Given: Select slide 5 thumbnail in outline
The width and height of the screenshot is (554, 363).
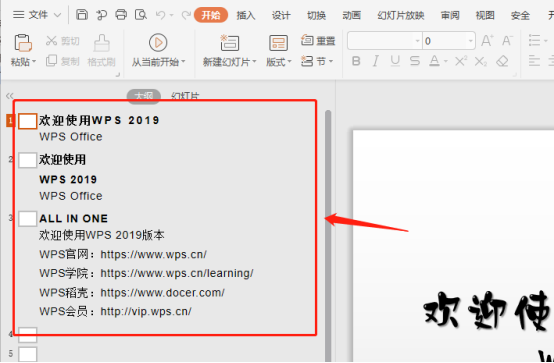Looking at the screenshot, I should pyautogui.click(x=28, y=354).
